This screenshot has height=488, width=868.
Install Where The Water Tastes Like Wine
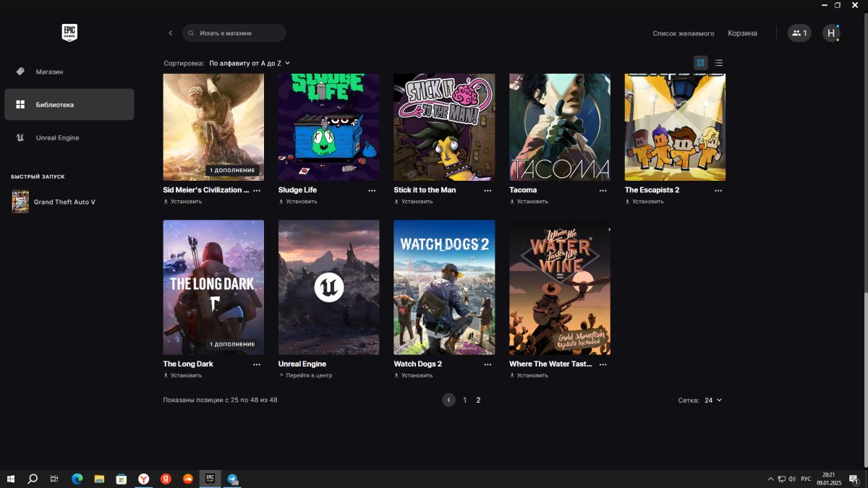(x=529, y=376)
